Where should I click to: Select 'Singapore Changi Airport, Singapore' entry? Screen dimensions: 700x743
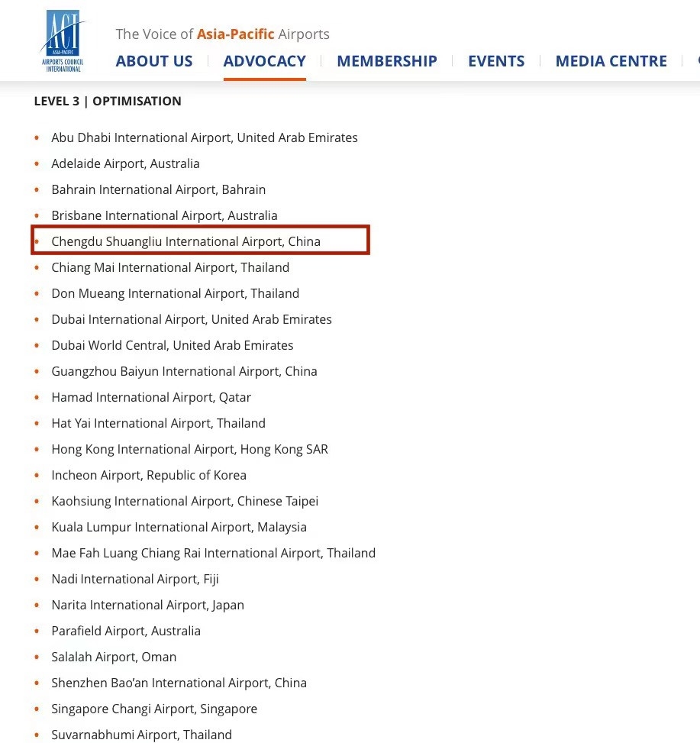pos(154,709)
